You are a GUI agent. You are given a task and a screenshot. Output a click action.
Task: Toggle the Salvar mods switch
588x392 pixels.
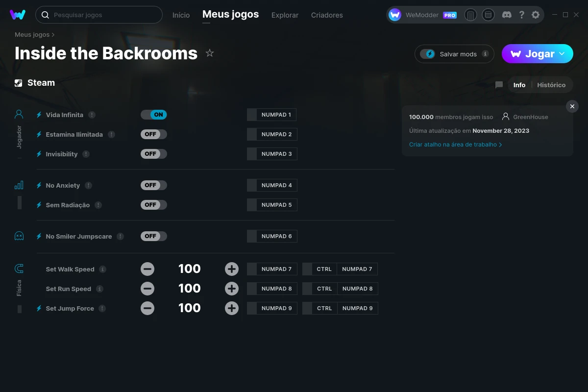pos(427,54)
